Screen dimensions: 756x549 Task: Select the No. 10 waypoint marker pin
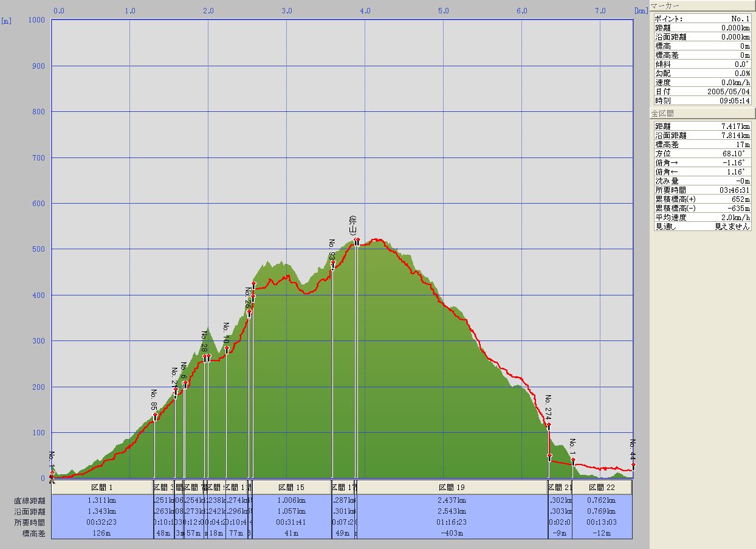pyautogui.click(x=227, y=348)
